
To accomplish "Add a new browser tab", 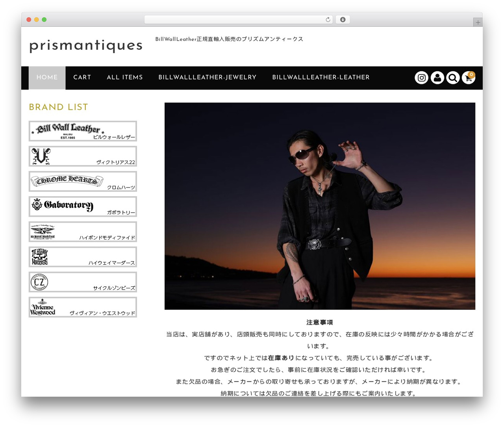I will pos(478,22).
